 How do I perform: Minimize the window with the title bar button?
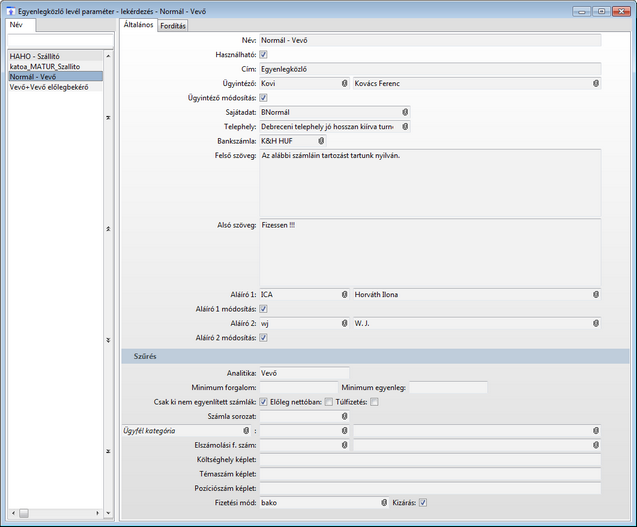(x=581, y=11)
